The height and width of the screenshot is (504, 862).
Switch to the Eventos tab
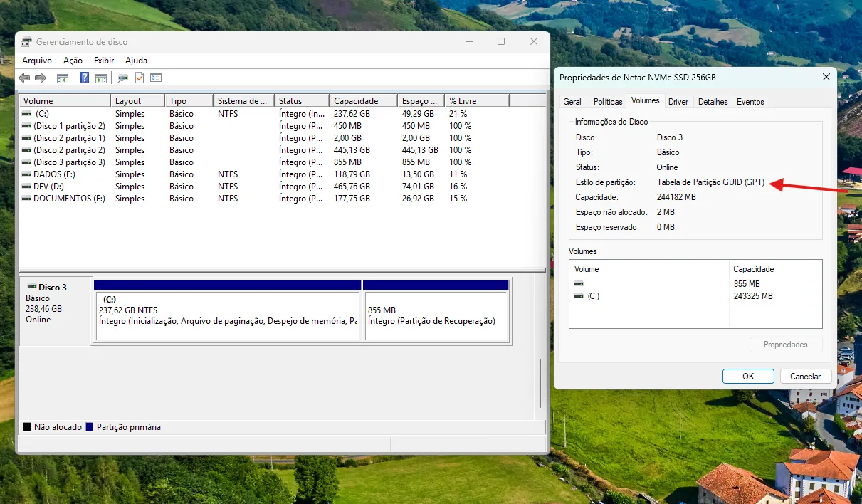coord(750,102)
